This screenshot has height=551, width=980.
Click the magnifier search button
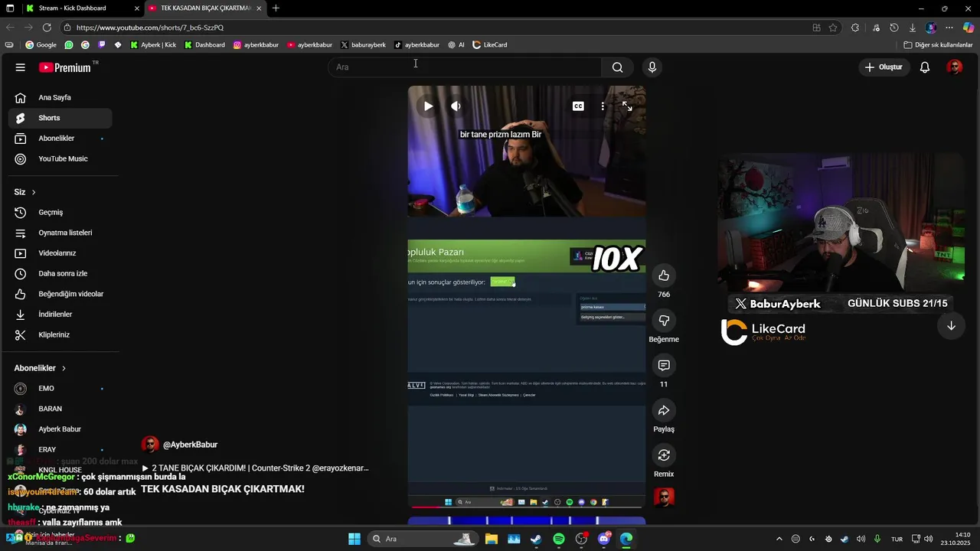click(617, 67)
